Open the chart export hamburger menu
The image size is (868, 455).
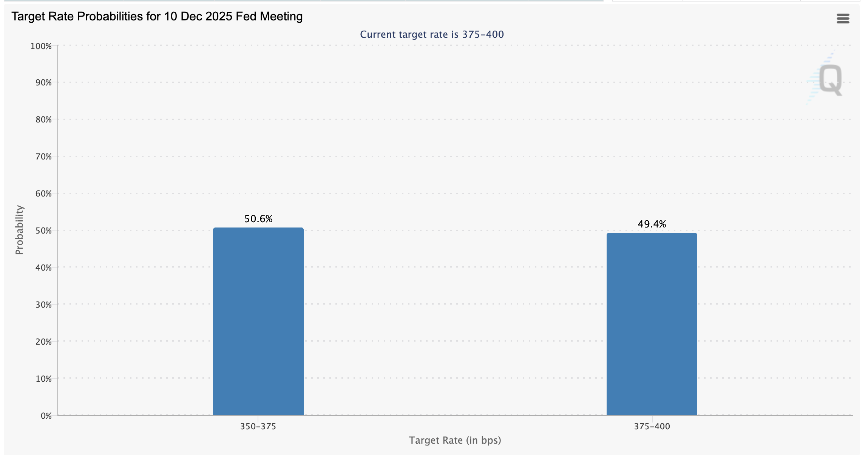point(843,18)
